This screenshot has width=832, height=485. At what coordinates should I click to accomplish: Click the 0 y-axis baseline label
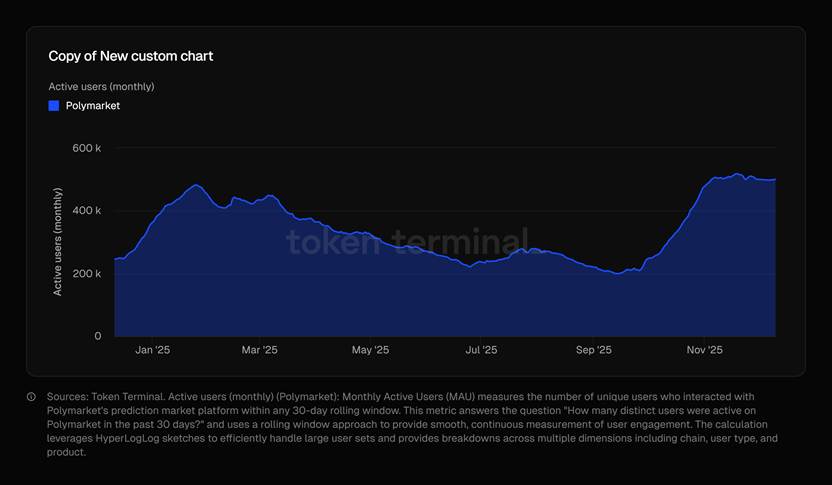97,336
